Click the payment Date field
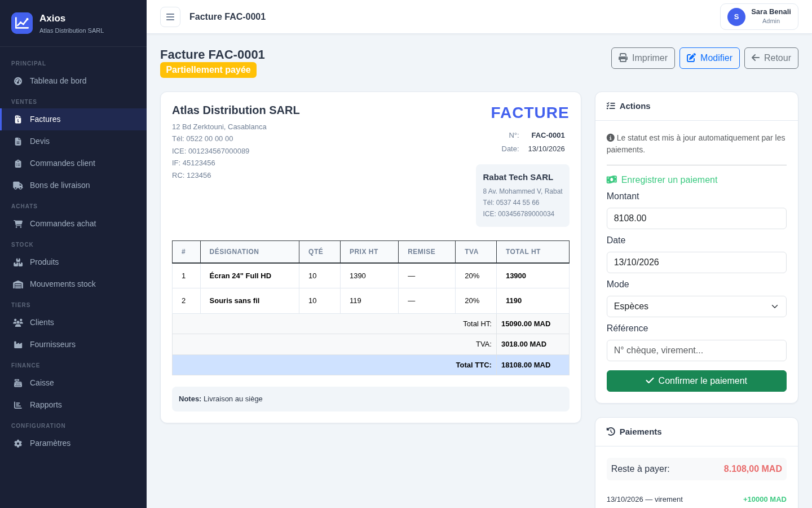The height and width of the screenshot is (508, 812). point(696,262)
